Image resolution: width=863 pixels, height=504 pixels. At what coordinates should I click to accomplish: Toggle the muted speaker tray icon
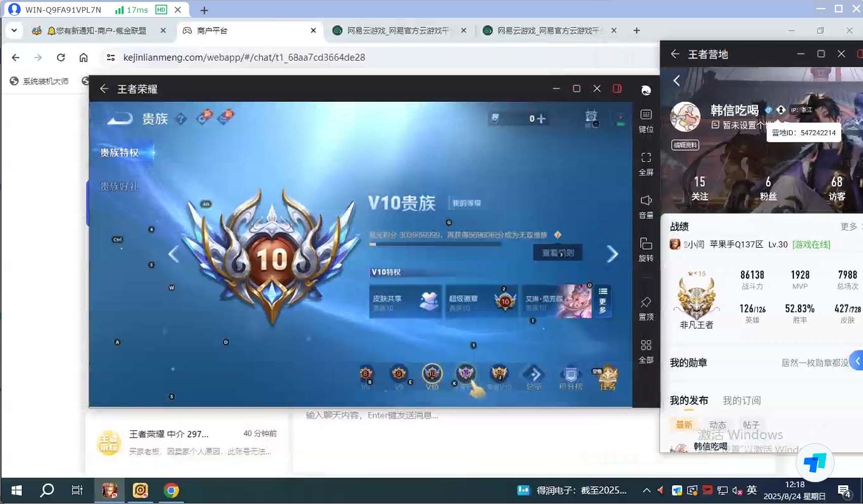(x=737, y=490)
